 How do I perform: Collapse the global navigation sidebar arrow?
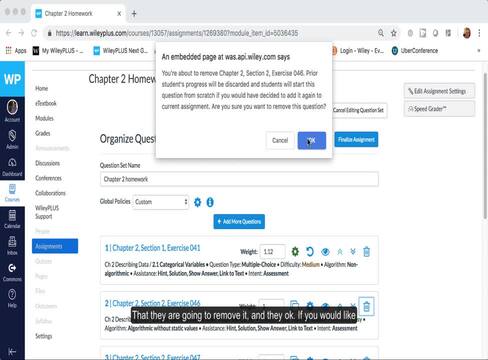[x=12, y=351]
